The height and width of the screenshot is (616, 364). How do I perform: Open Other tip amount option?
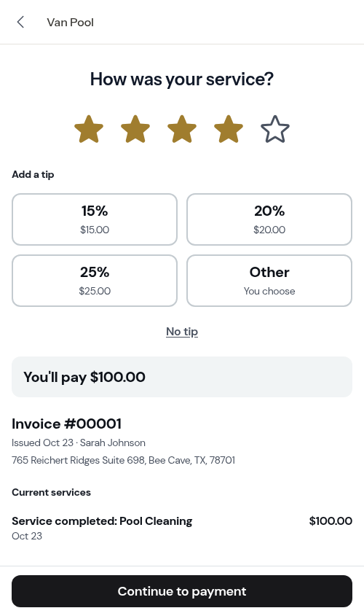[269, 281]
